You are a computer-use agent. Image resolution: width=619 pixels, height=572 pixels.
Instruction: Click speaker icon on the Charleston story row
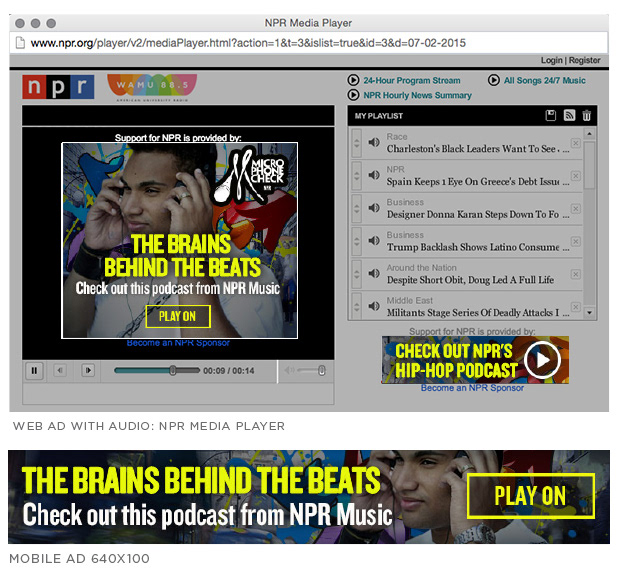[374, 142]
